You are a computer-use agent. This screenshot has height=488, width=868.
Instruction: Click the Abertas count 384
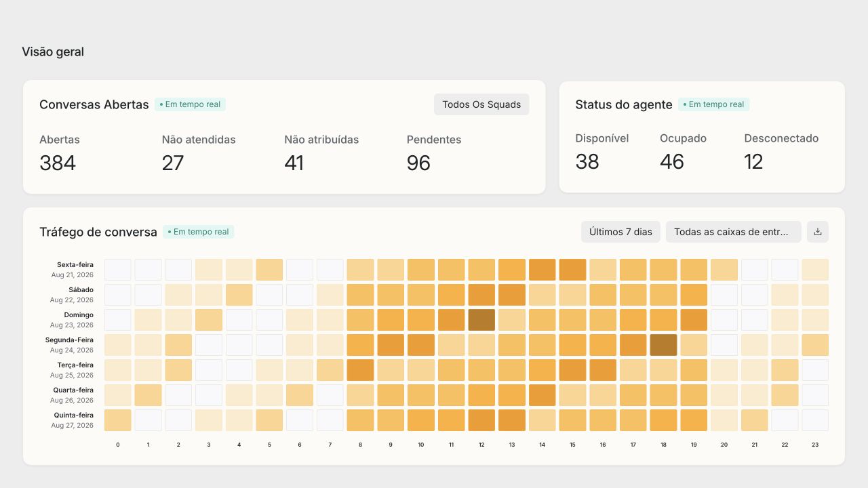tap(58, 163)
